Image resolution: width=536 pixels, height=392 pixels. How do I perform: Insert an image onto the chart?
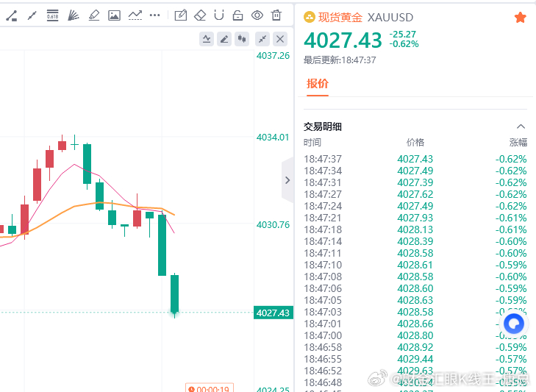[114, 15]
